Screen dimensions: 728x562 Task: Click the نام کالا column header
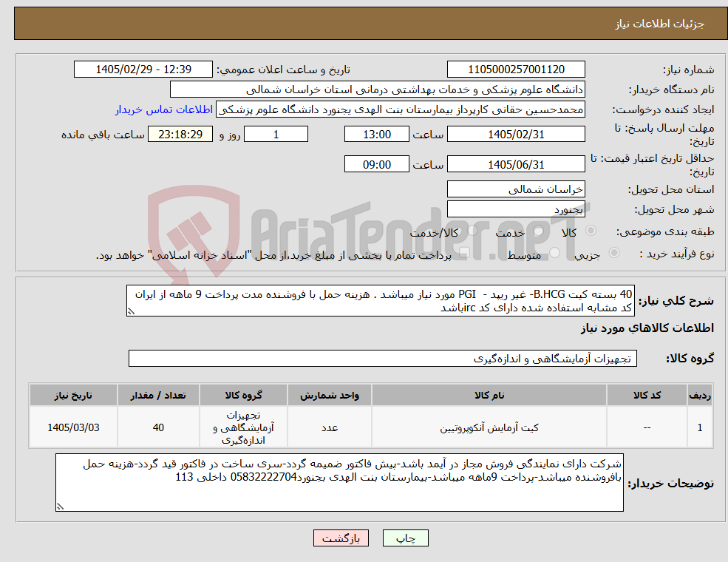489,396
